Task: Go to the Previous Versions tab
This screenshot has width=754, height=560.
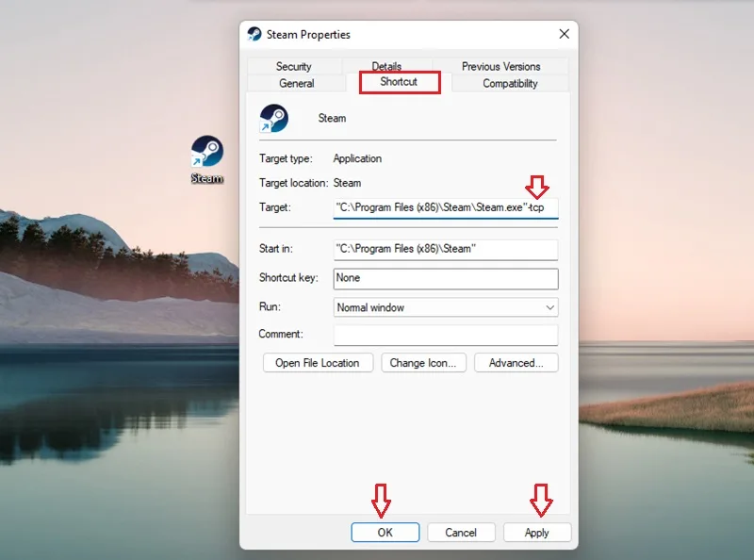Action: click(500, 66)
